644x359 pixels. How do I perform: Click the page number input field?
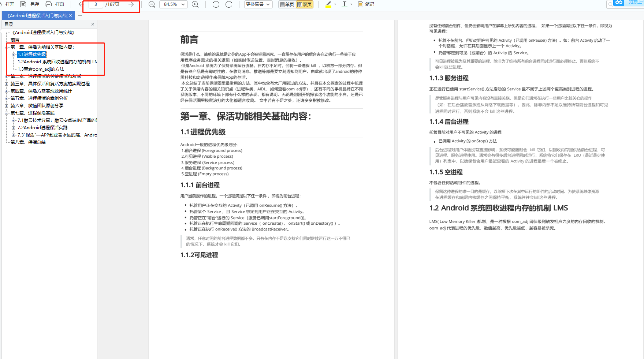tap(96, 4)
